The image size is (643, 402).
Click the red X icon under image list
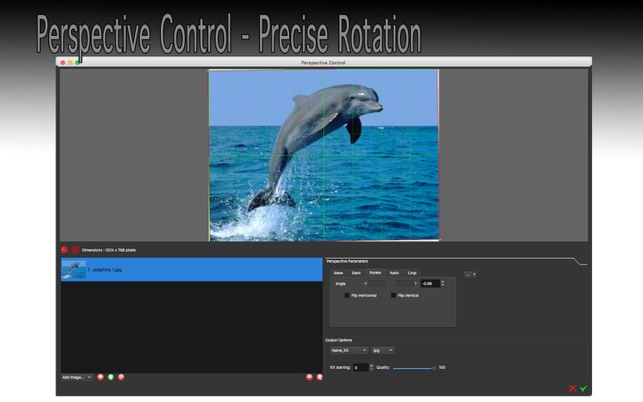pyautogui.click(x=319, y=377)
